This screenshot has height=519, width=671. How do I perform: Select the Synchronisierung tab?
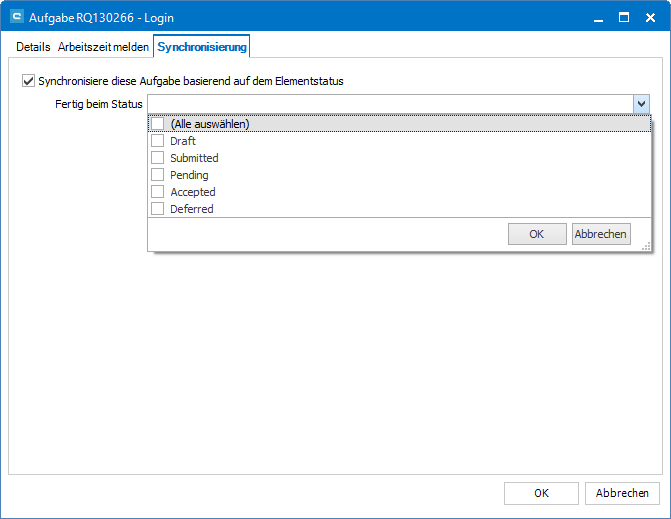click(x=202, y=47)
